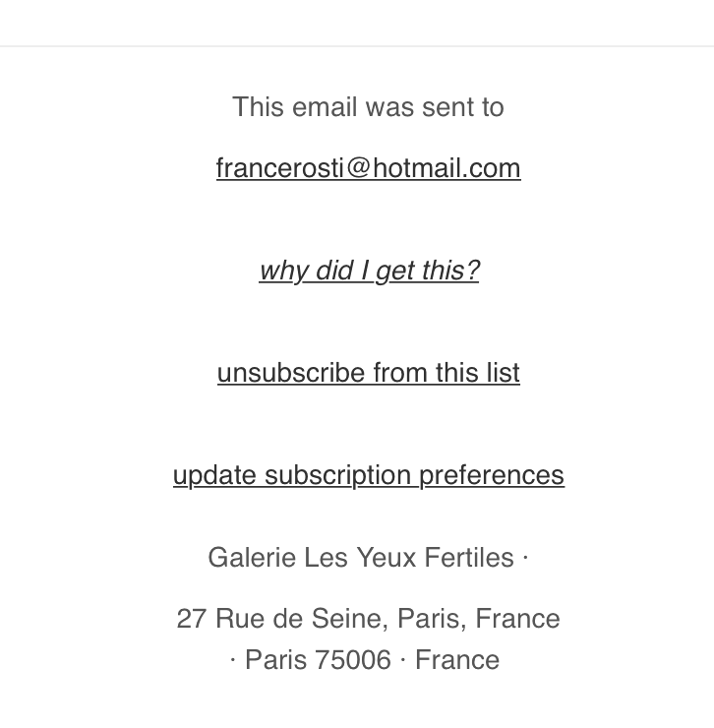The image size is (714, 728).
Task: Open the francerosti@hotmail.com email link
Action: coord(368,168)
